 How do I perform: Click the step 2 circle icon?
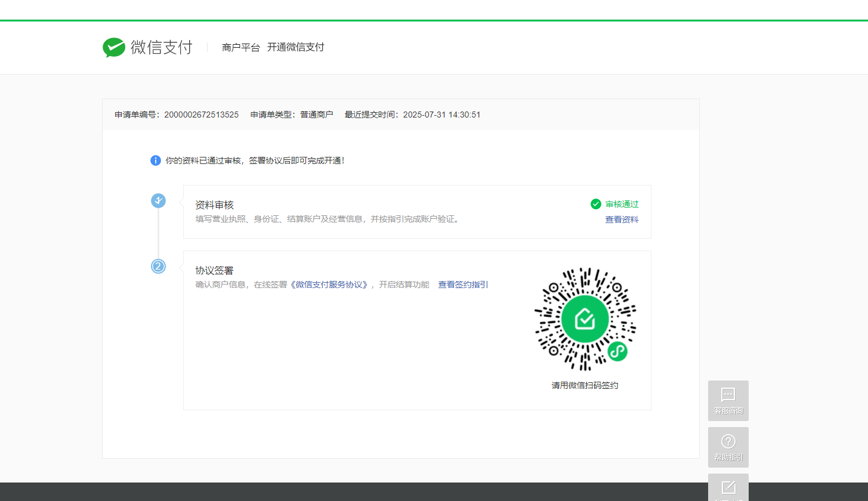coord(158,267)
